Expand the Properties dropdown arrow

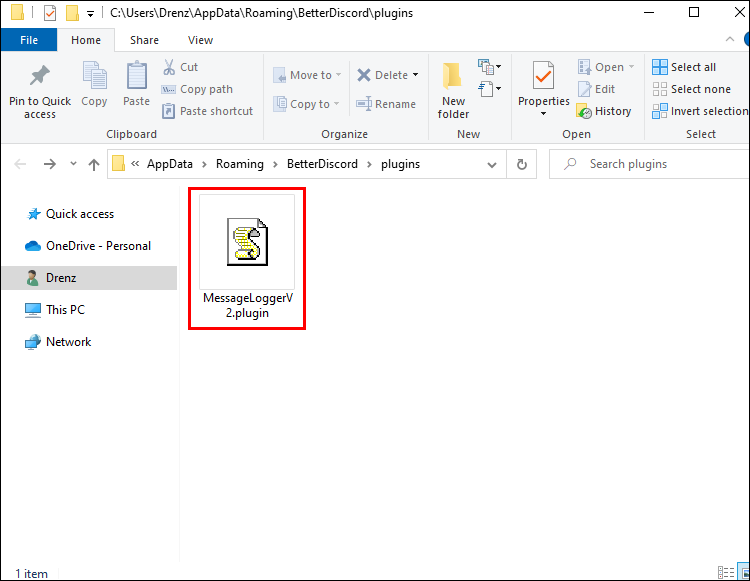coord(543,114)
